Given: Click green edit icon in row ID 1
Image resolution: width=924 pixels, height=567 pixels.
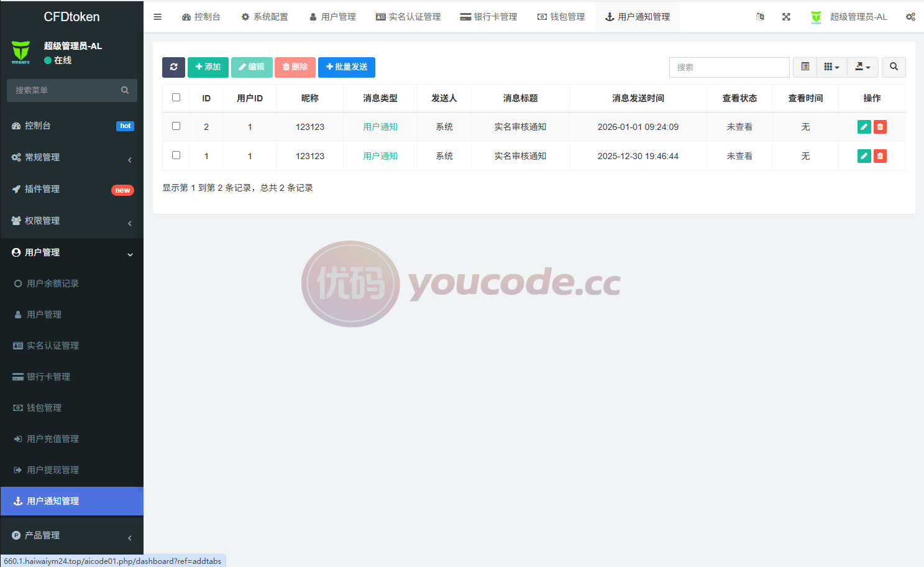Looking at the screenshot, I should pyautogui.click(x=864, y=156).
